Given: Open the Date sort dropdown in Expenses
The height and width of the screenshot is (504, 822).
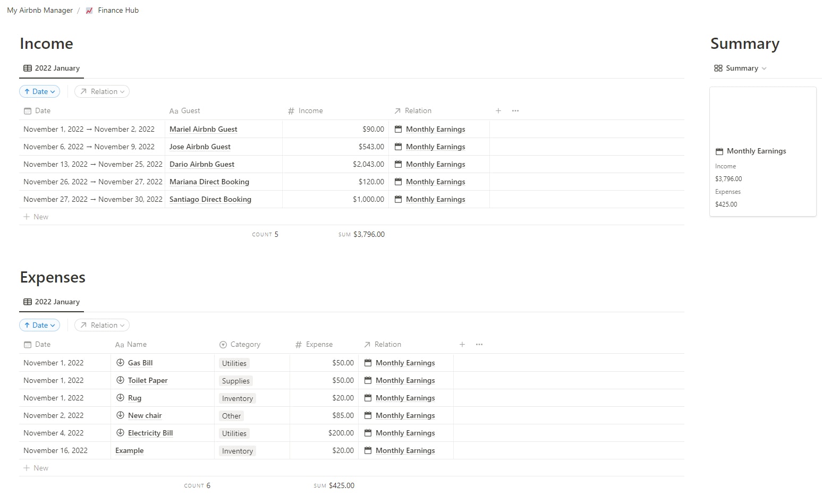Looking at the screenshot, I should point(40,325).
